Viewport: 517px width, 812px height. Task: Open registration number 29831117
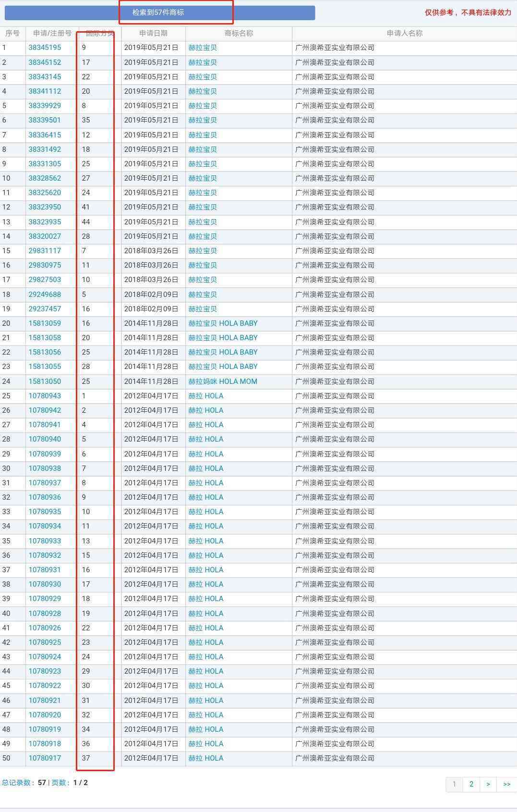tap(45, 251)
